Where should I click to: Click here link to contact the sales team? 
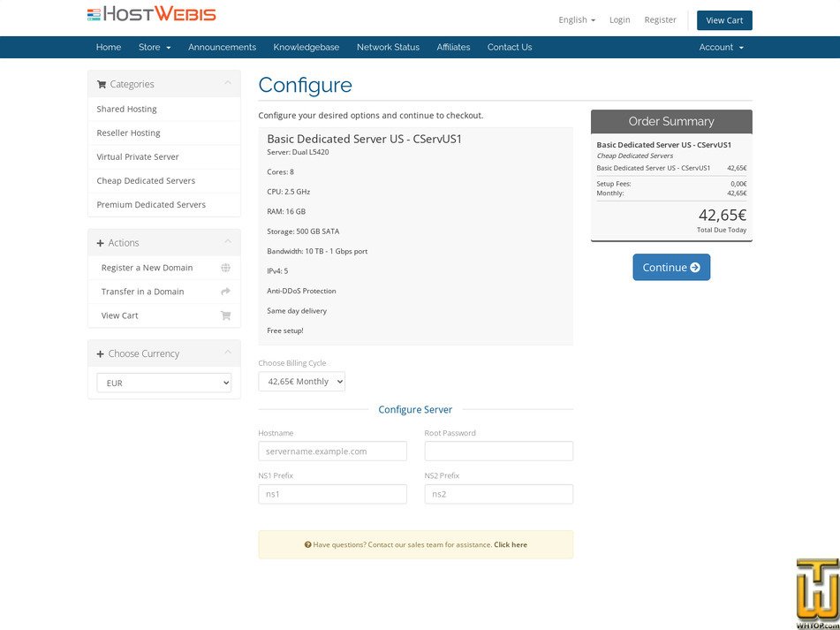coord(510,544)
